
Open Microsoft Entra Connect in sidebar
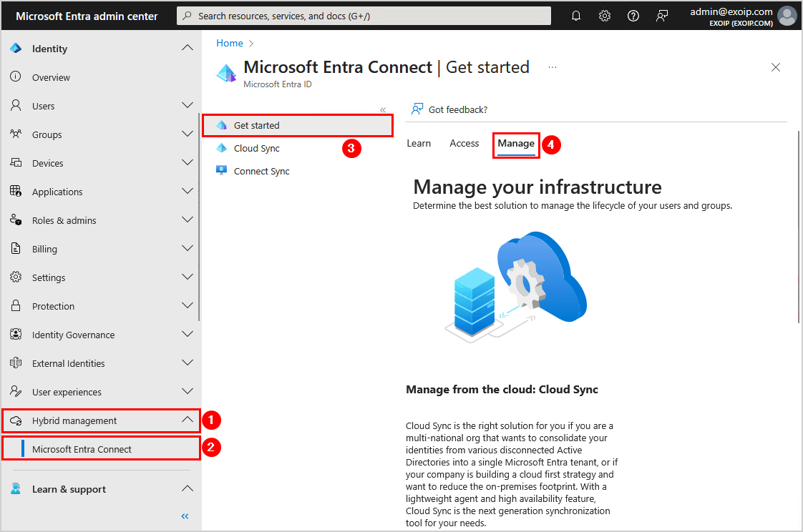82,449
